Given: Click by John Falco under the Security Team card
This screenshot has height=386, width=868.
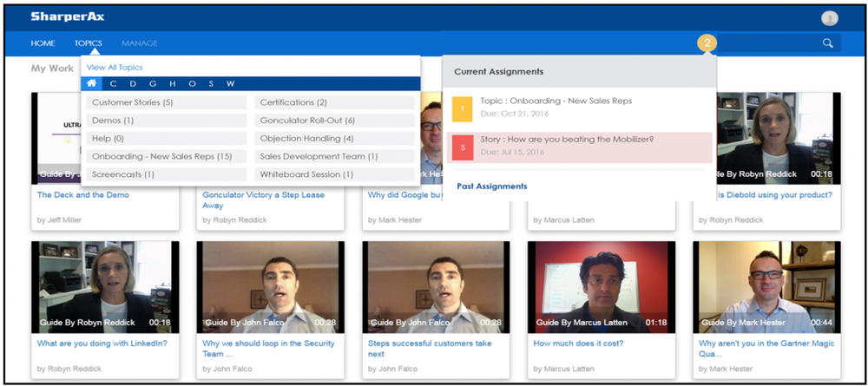Looking at the screenshot, I should pyautogui.click(x=227, y=369).
